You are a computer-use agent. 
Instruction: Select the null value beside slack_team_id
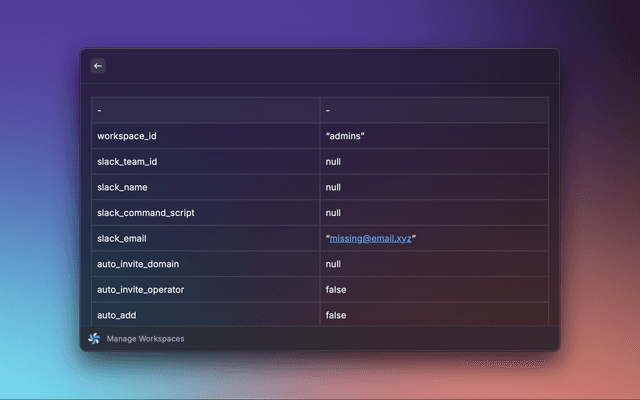click(334, 162)
